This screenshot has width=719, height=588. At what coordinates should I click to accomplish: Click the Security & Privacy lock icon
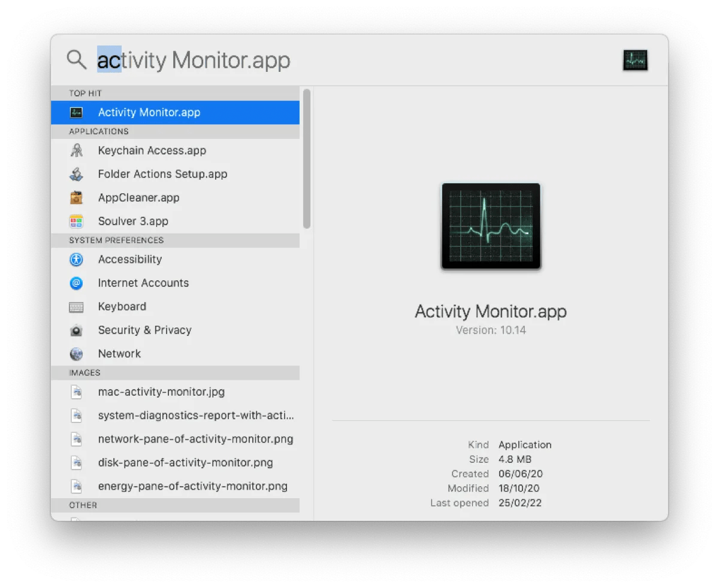click(76, 330)
